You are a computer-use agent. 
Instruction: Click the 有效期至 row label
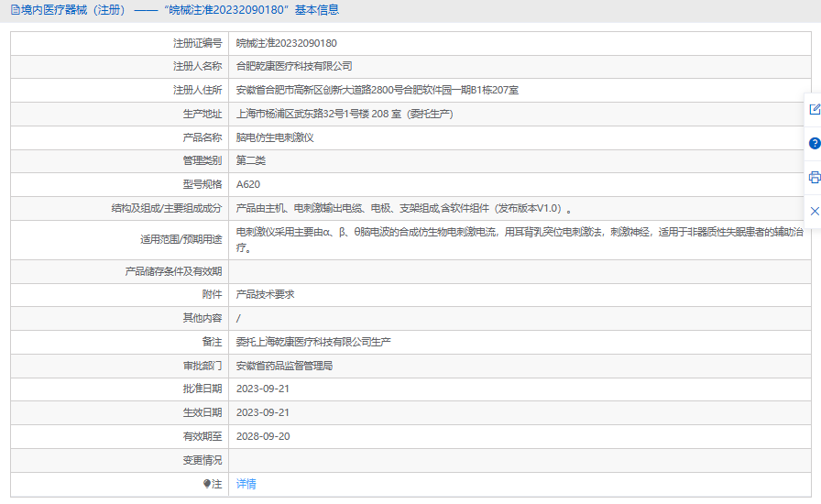(203, 436)
